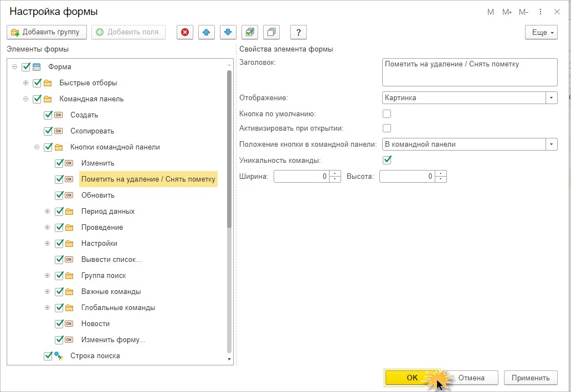The width and height of the screenshot is (571, 392).
Task: Click the check all elements icon
Action: click(x=250, y=32)
